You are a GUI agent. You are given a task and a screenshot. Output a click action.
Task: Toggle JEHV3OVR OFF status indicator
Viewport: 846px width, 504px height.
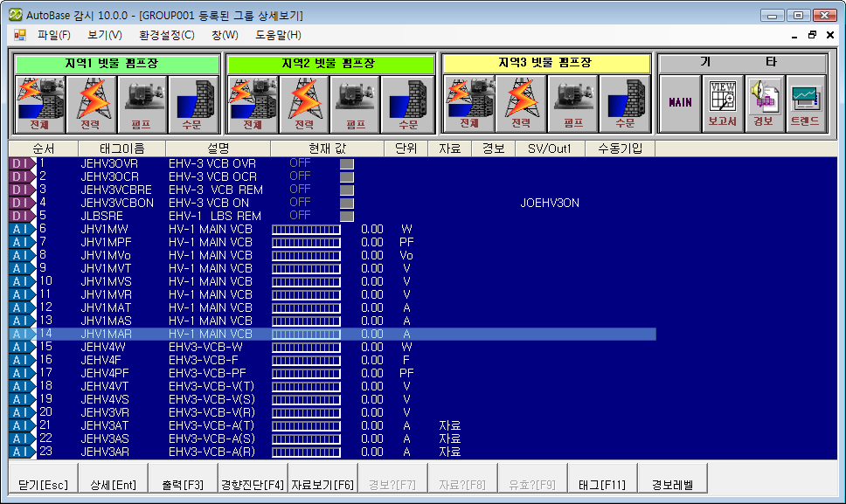347,163
